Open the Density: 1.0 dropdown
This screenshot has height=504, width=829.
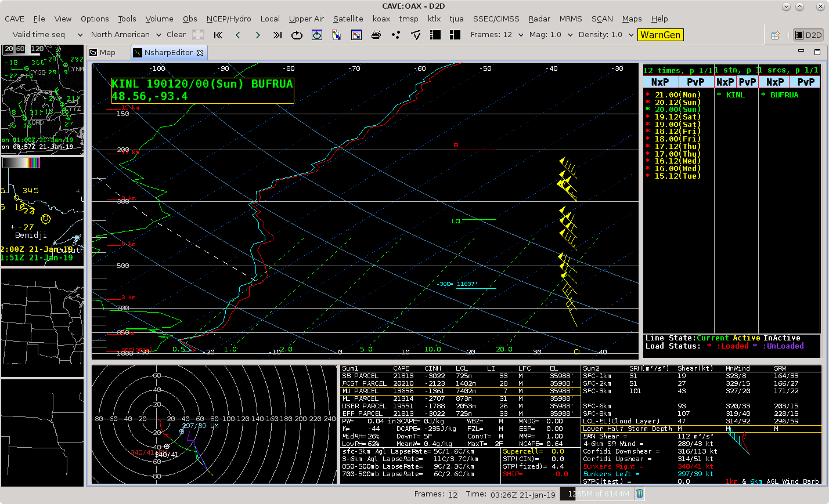pyautogui.click(x=606, y=35)
